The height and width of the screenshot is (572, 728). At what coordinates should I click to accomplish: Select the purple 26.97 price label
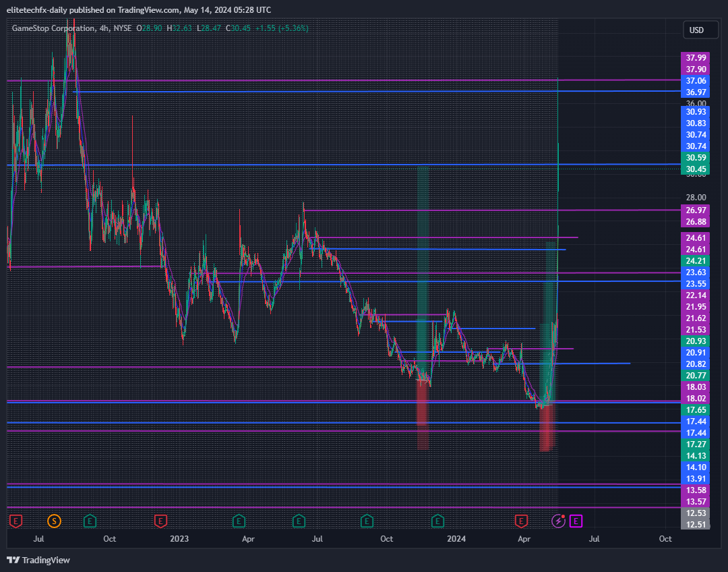(696, 210)
